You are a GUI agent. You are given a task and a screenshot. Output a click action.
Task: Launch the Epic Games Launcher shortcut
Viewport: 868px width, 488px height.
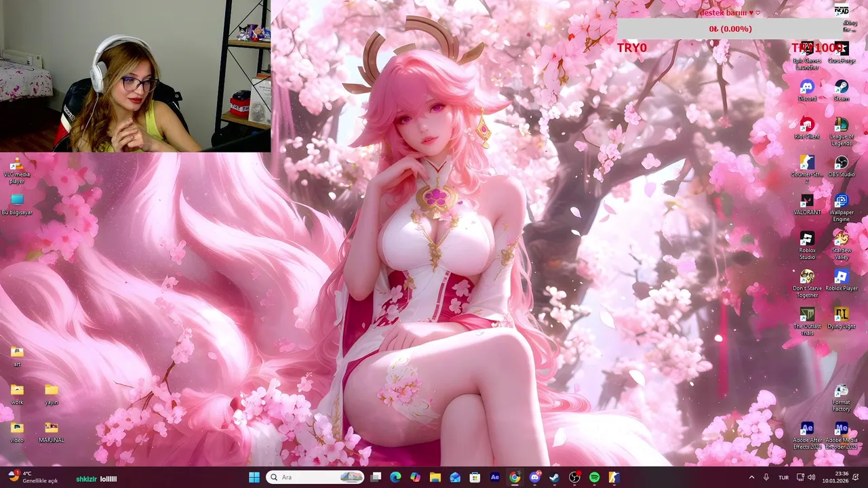point(807,54)
